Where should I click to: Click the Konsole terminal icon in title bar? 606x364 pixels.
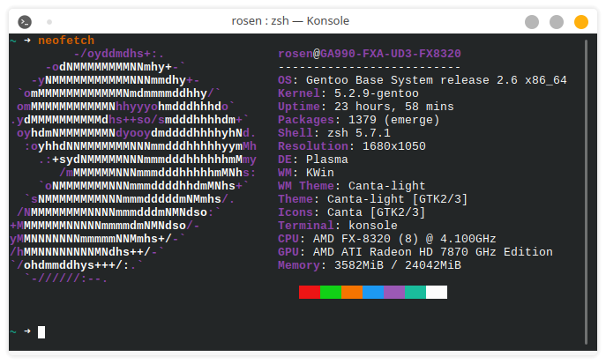pos(25,22)
